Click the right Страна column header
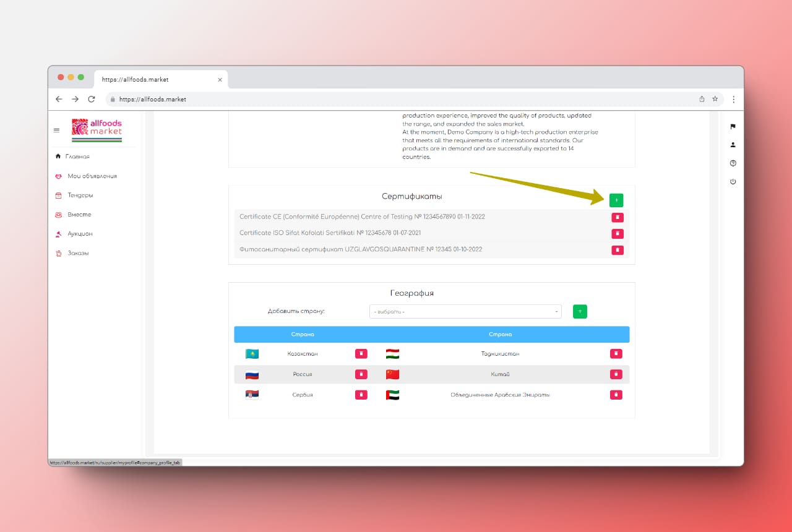Image resolution: width=792 pixels, height=532 pixels. [x=500, y=335]
